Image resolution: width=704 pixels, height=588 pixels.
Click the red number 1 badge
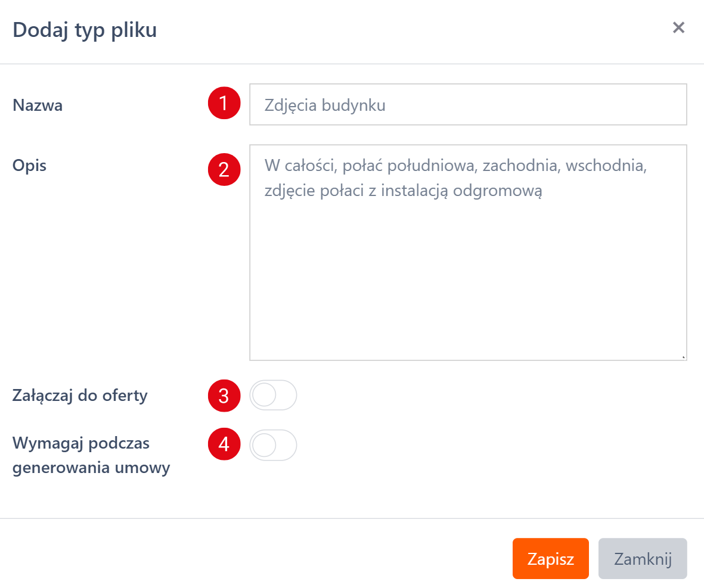[x=224, y=104]
